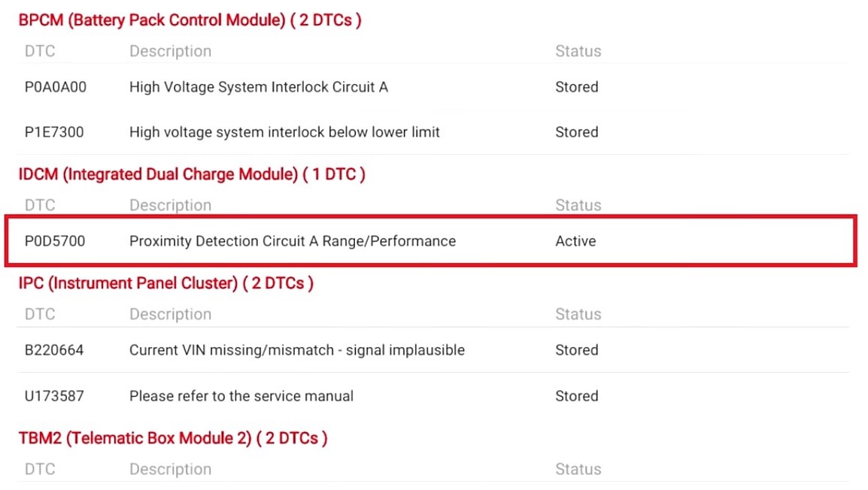Open the TBM2 Telematic Box Module 2 header
Image resolution: width=868 pixels, height=490 pixels.
click(173, 438)
